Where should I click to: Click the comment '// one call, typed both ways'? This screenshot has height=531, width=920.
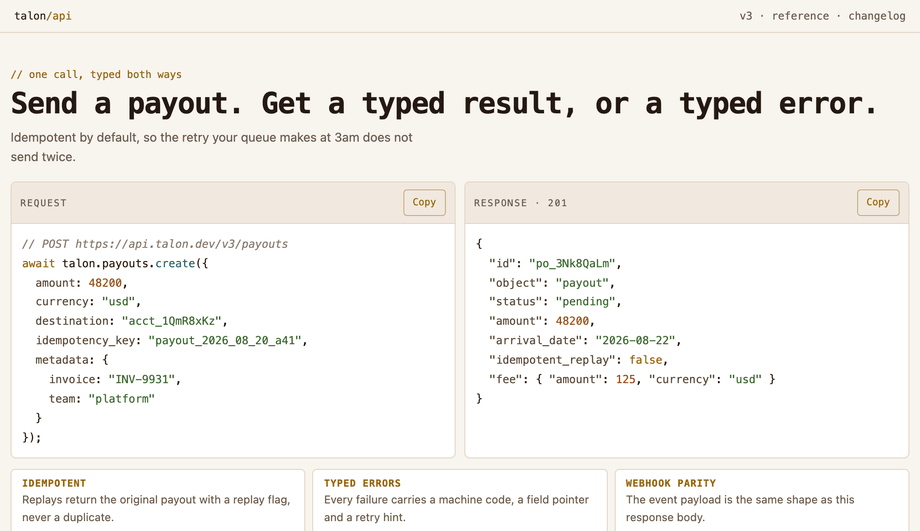pos(96,75)
